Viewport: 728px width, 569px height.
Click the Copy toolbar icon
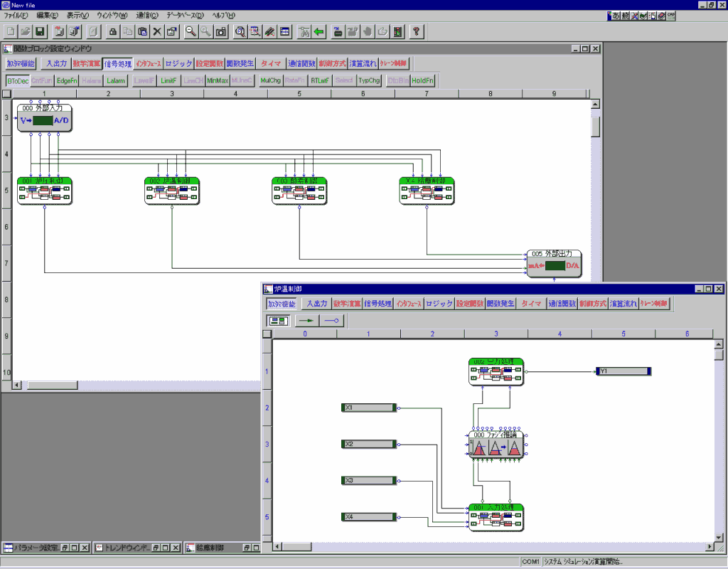(x=127, y=31)
